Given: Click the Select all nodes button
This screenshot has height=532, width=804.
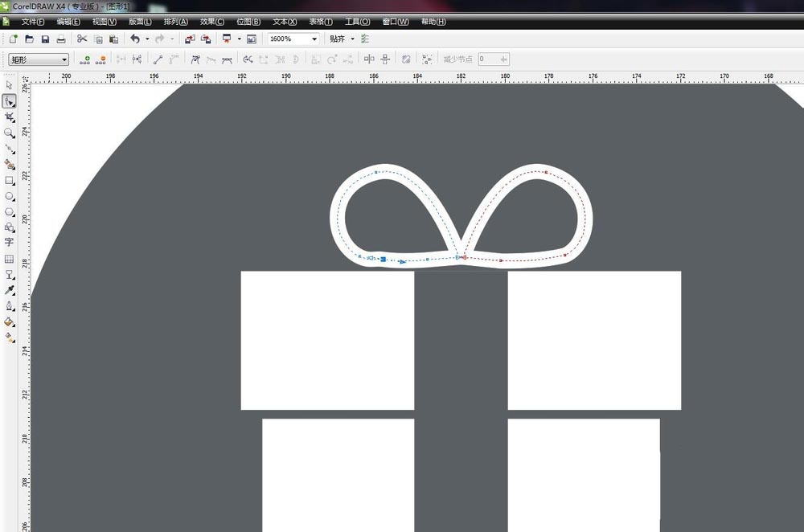Looking at the screenshot, I should pyautogui.click(x=427, y=59).
